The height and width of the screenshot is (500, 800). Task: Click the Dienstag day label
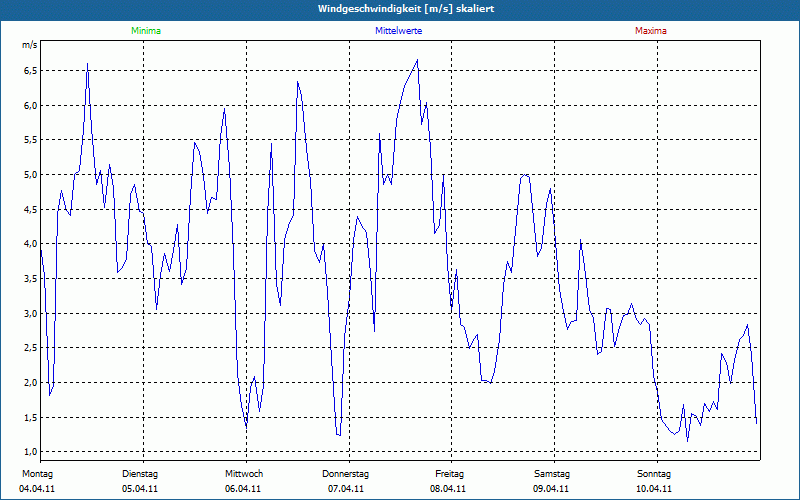pos(140,474)
